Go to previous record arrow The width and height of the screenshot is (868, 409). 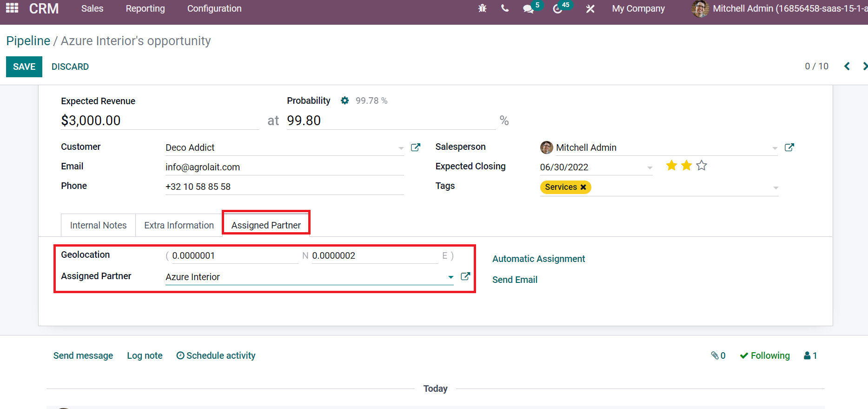click(x=847, y=66)
